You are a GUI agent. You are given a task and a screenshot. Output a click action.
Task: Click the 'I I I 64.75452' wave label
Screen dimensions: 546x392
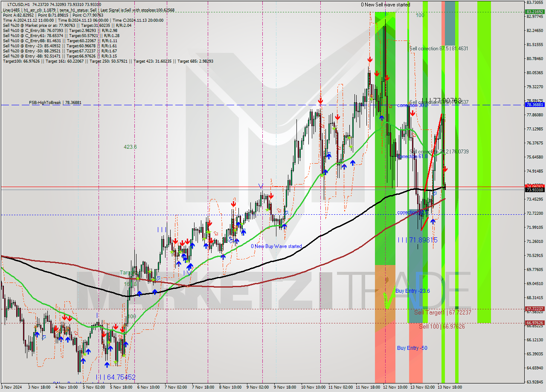click(115, 377)
